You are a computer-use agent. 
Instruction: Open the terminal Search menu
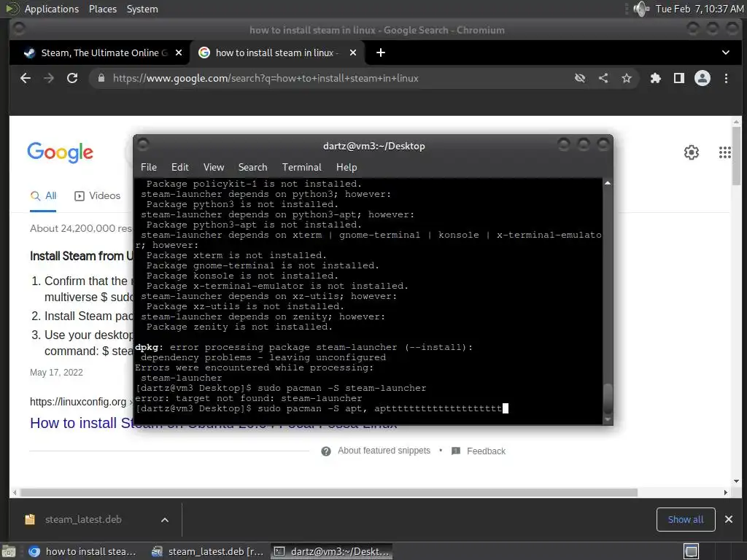[x=252, y=167]
